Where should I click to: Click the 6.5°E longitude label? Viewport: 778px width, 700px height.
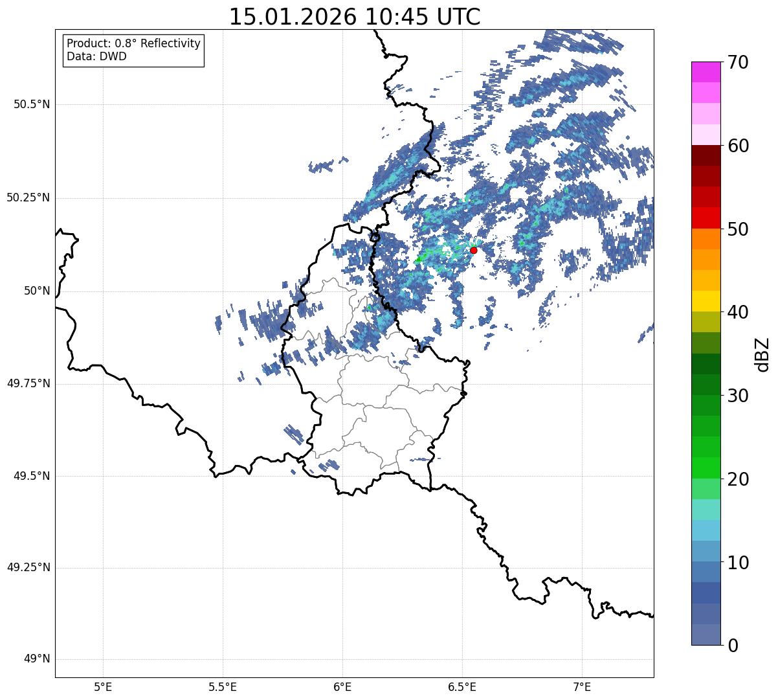[x=462, y=686]
